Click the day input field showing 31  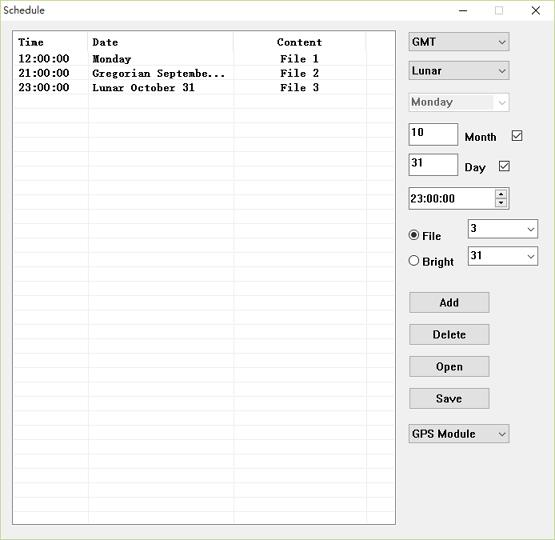click(433, 165)
